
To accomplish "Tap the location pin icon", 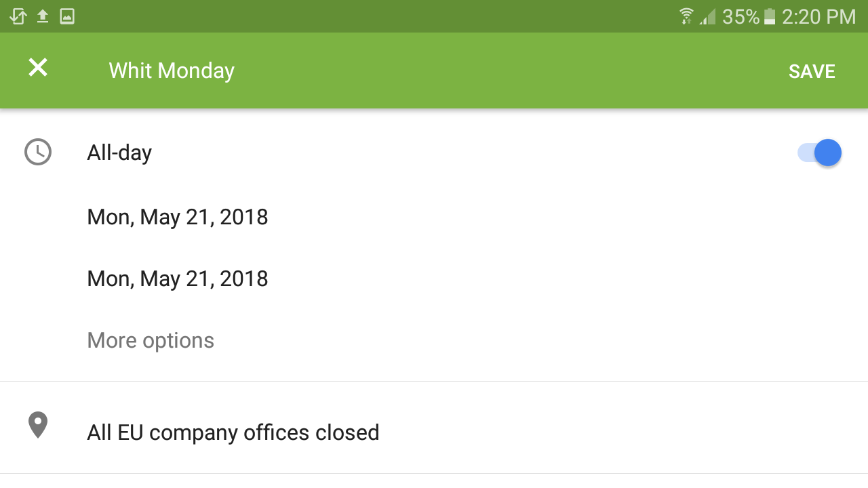I will [x=38, y=426].
